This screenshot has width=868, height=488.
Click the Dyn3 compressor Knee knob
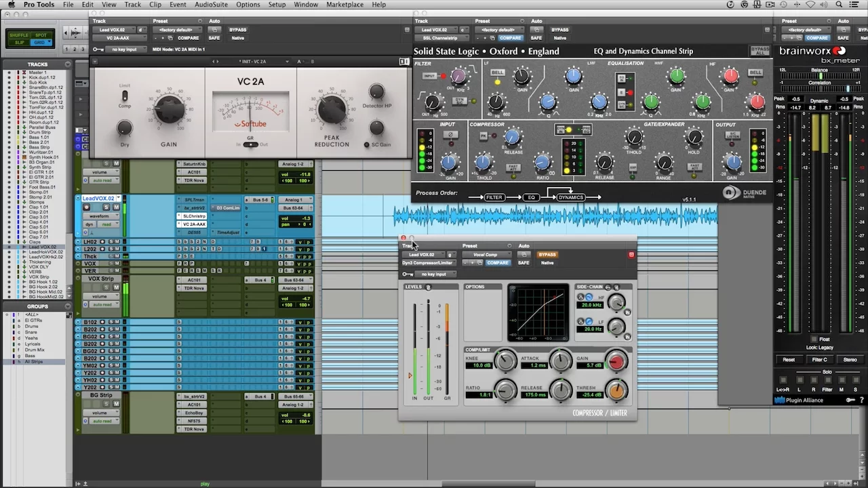pos(505,361)
